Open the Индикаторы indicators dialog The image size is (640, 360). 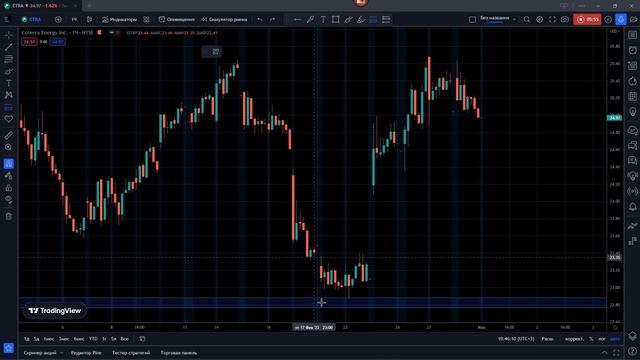(x=119, y=19)
